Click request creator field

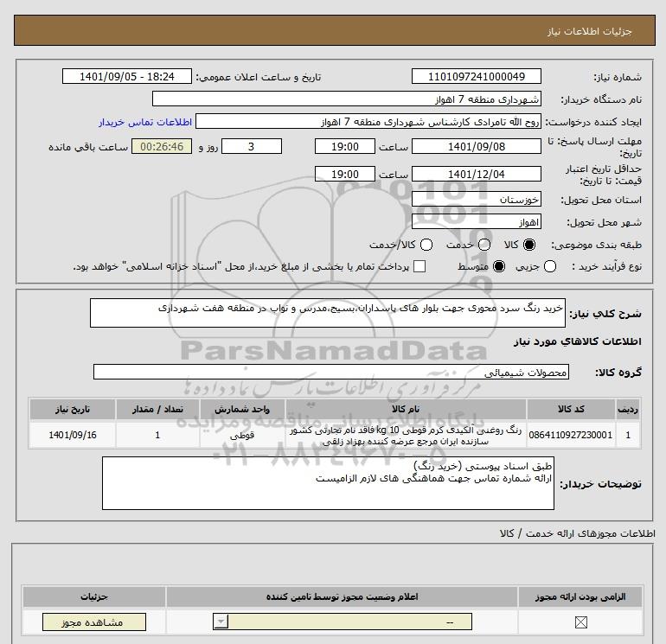click(368, 122)
